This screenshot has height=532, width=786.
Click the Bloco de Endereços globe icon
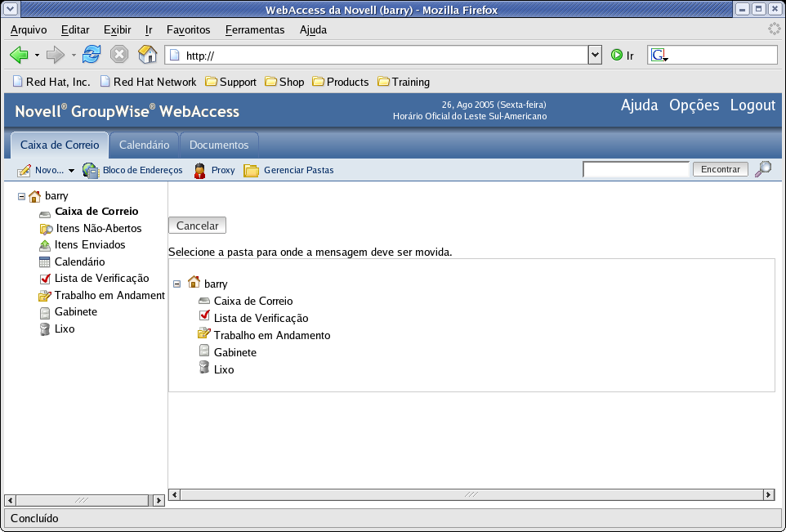coord(91,171)
